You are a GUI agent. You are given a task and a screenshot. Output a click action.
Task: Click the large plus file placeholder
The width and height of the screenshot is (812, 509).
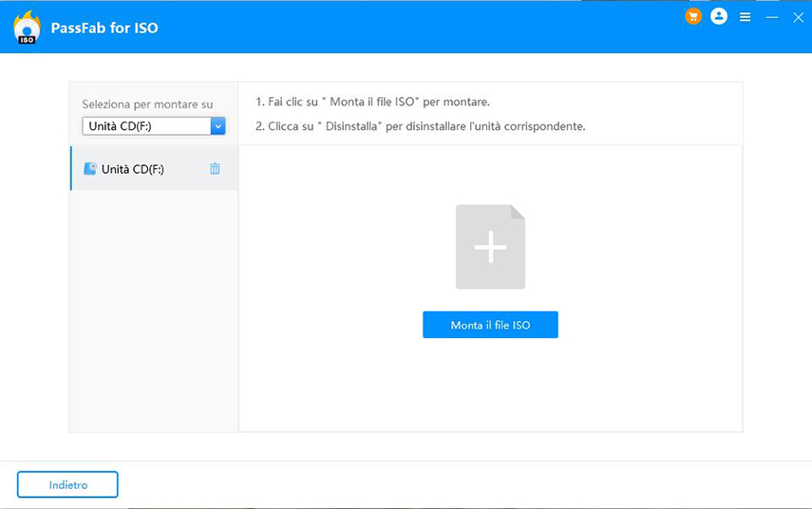490,247
